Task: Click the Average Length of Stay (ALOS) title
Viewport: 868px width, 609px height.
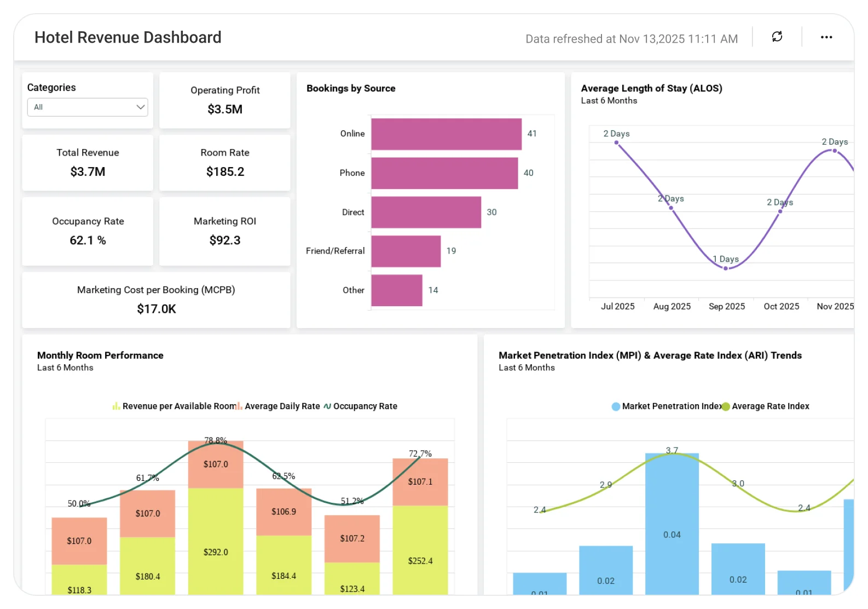Action: coord(652,88)
